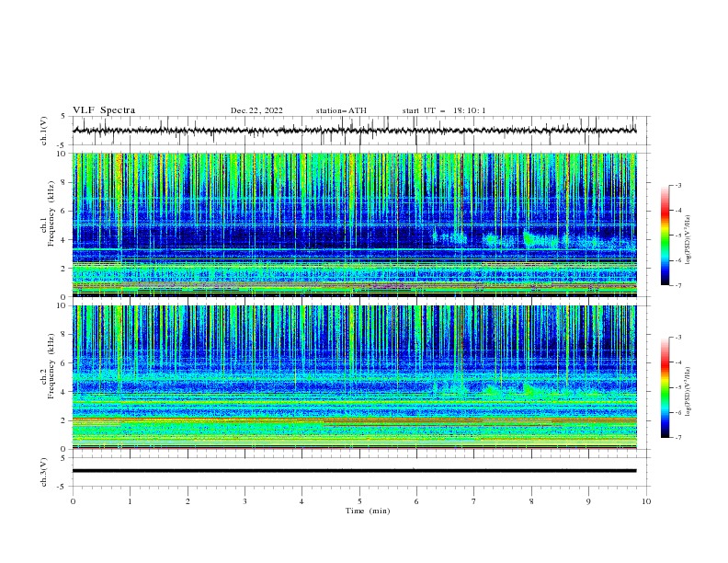Click time axis tick label '9'
Screen dimensions: 728x563
click(x=588, y=501)
